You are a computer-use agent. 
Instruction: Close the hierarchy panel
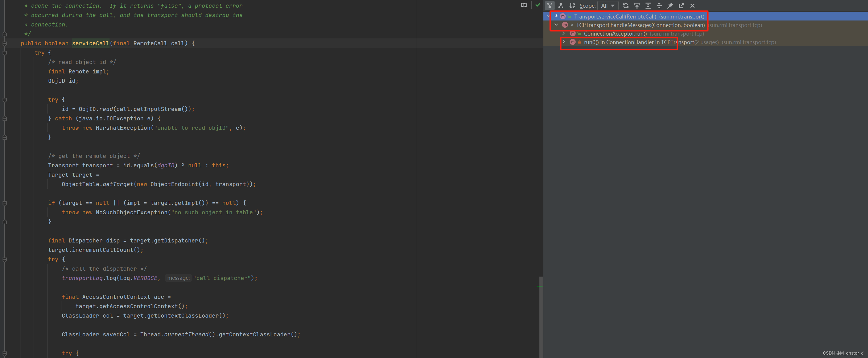tap(692, 6)
